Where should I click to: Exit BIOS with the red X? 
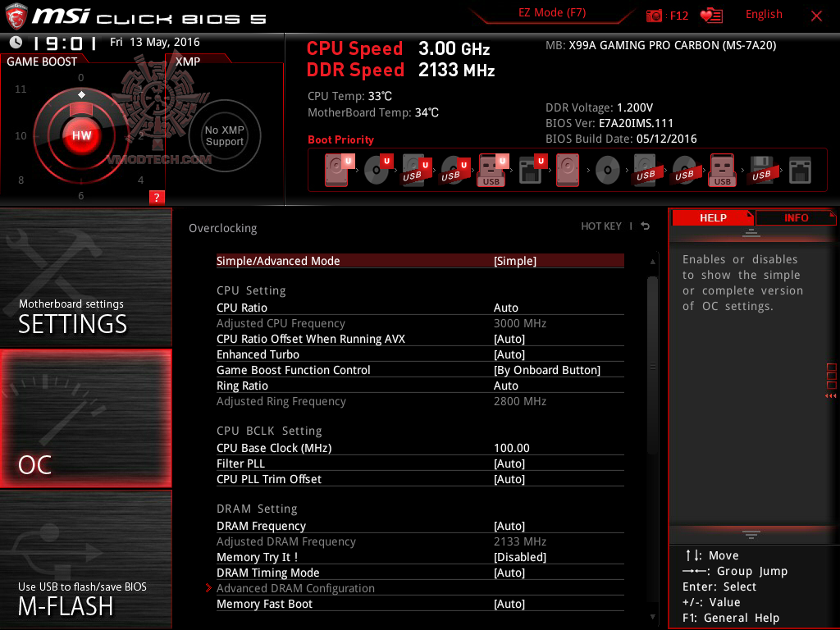(816, 16)
